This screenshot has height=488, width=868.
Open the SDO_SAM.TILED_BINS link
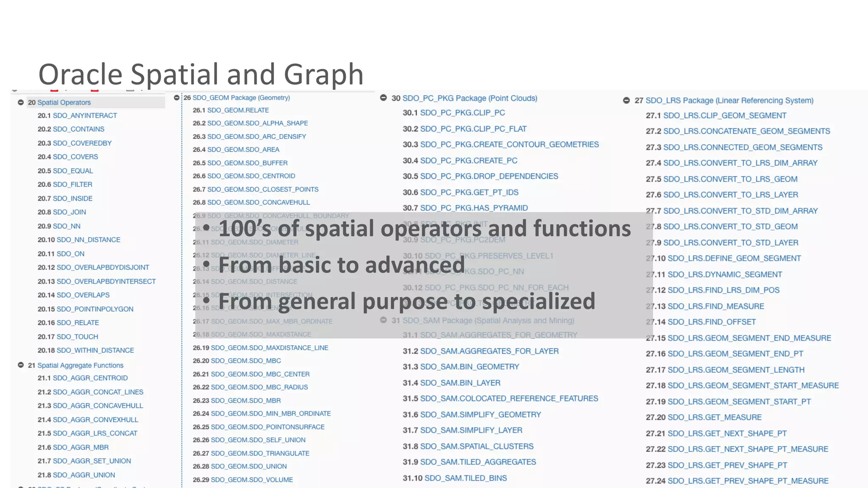[466, 478]
